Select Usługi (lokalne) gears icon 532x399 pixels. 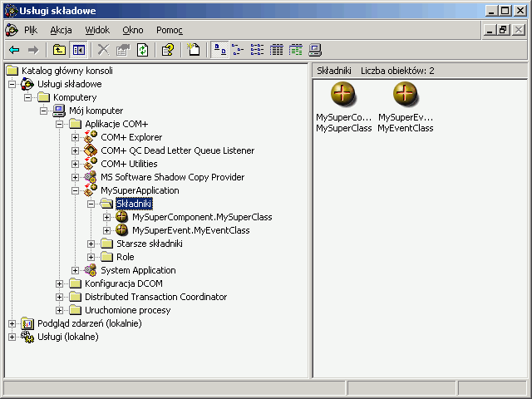(x=27, y=337)
